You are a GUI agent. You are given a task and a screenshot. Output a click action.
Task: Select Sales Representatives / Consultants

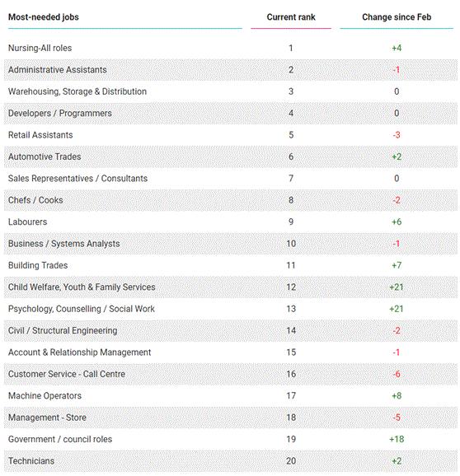click(77, 179)
